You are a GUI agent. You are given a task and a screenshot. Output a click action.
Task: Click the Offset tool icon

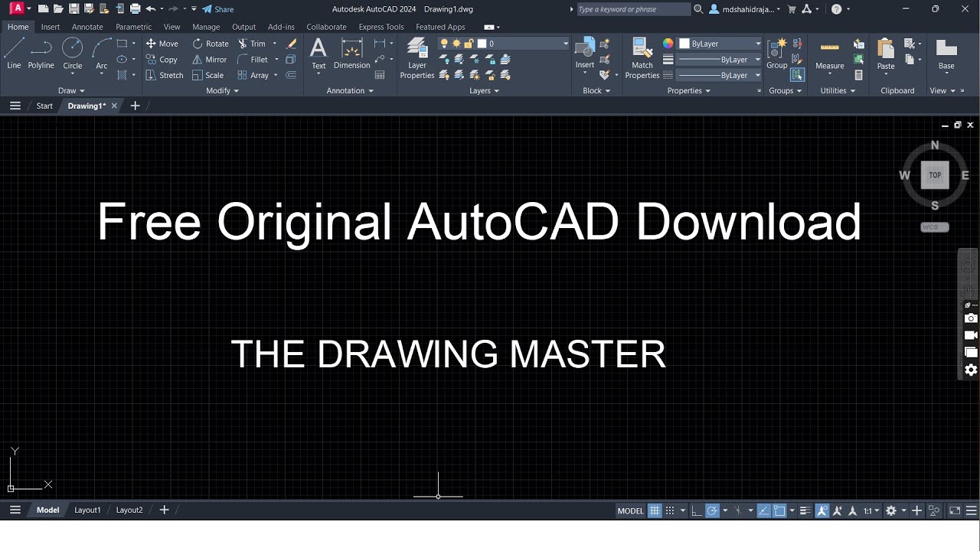point(291,75)
